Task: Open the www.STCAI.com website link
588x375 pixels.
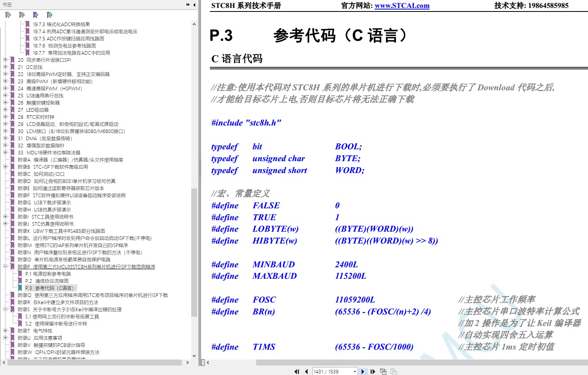Action: 402,6
